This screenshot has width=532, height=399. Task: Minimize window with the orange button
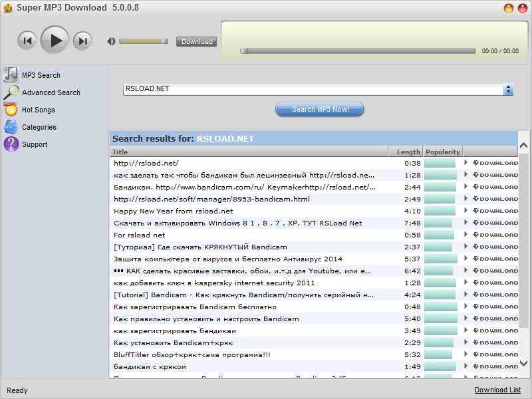coord(508,8)
